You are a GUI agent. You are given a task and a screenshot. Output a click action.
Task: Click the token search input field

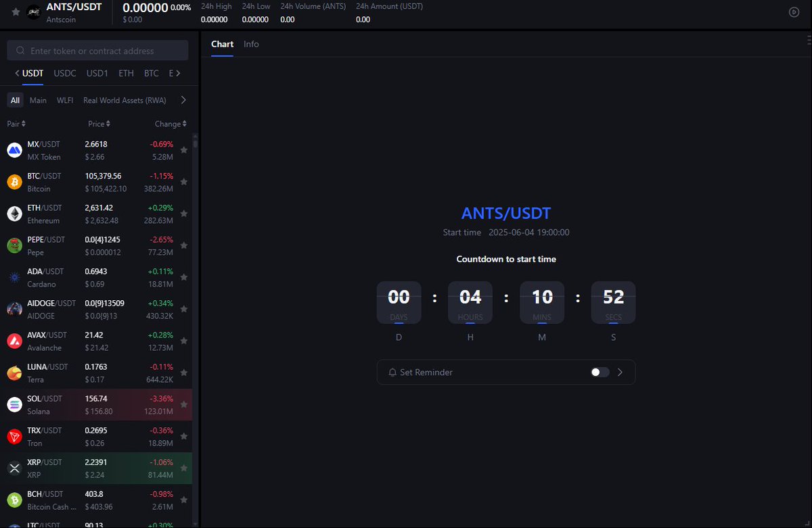tap(98, 51)
